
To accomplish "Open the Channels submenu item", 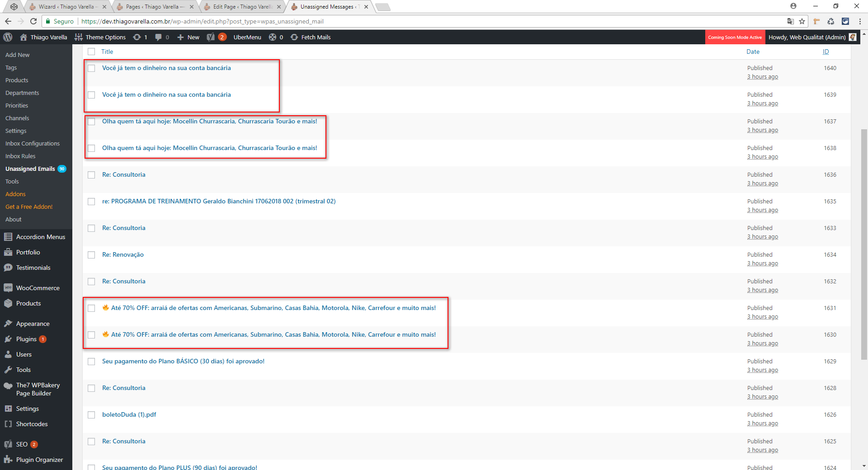I will 17,118.
